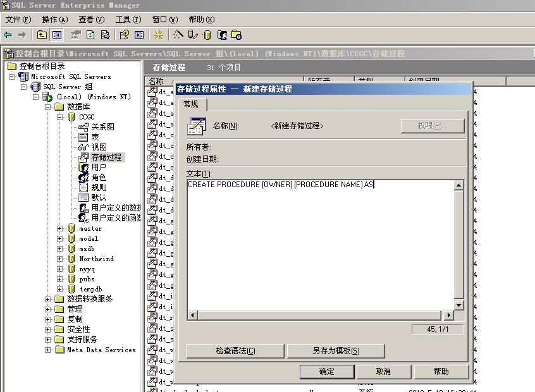Click the text box's scroll-down arrow

(459, 305)
